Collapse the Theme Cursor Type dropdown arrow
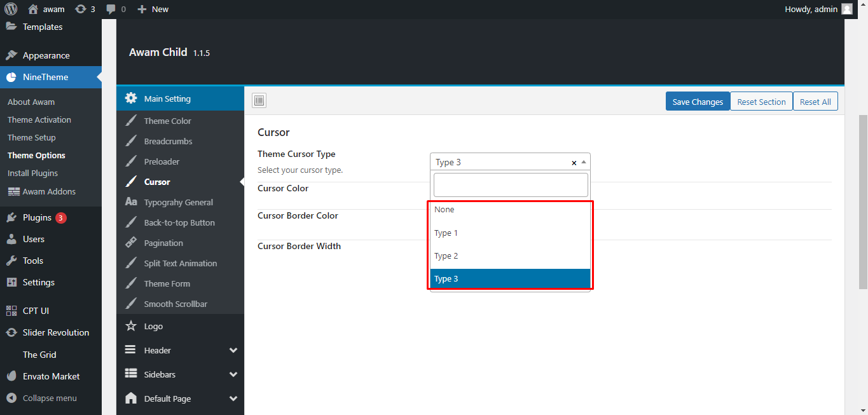 coord(584,162)
